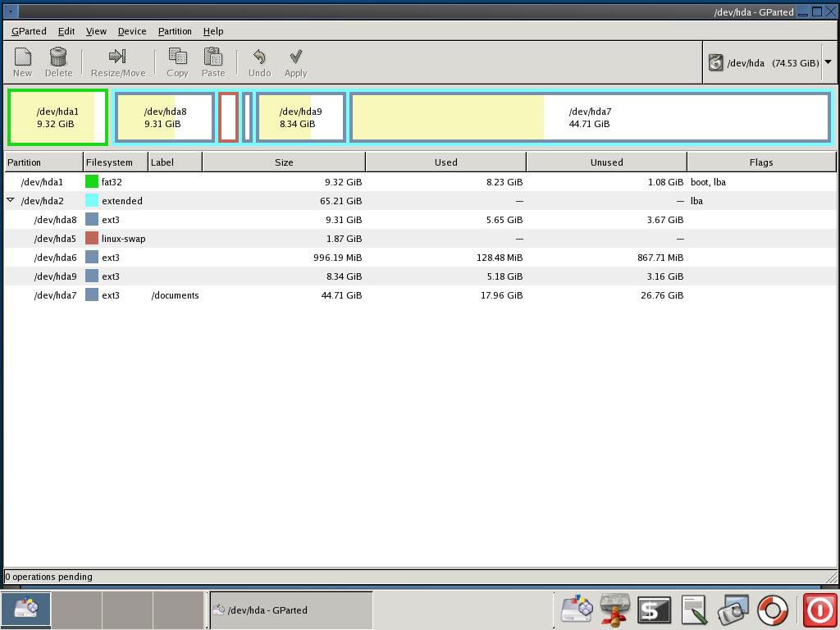Screen dimensions: 840x630
Task: Click the red power shutdown taskbar icon
Action: 819,609
